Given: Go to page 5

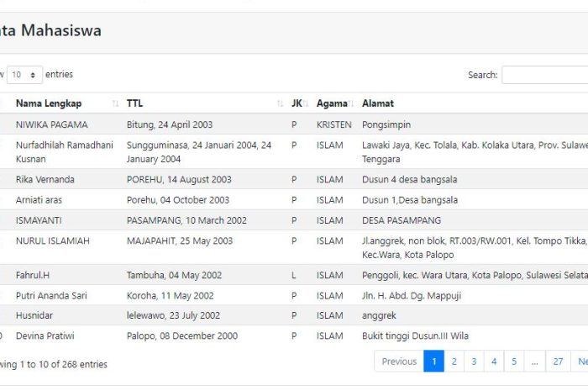Looking at the screenshot, I should [514, 362].
